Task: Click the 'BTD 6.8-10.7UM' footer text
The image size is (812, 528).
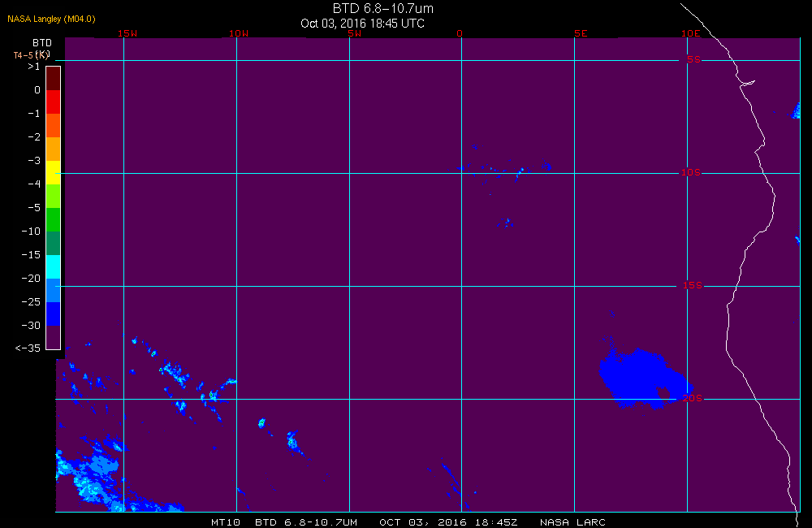Action: 306,522
